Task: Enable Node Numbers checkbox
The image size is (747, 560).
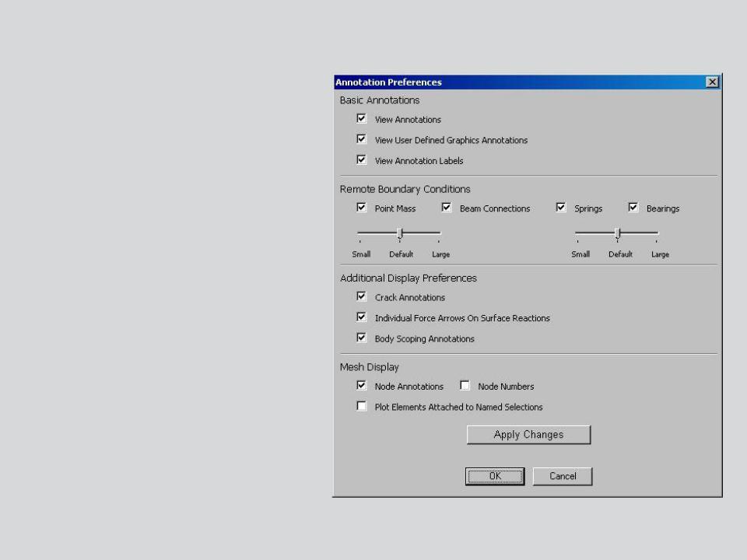Action: pos(465,386)
